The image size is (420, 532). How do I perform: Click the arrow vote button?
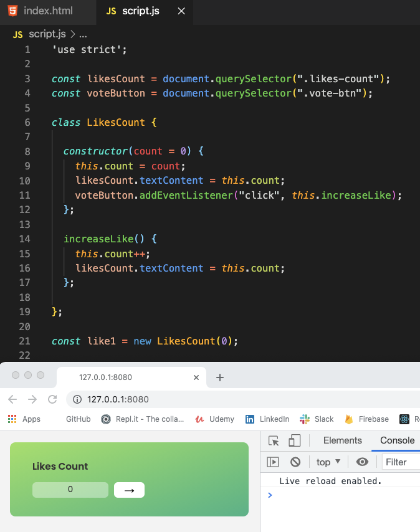pos(129,490)
